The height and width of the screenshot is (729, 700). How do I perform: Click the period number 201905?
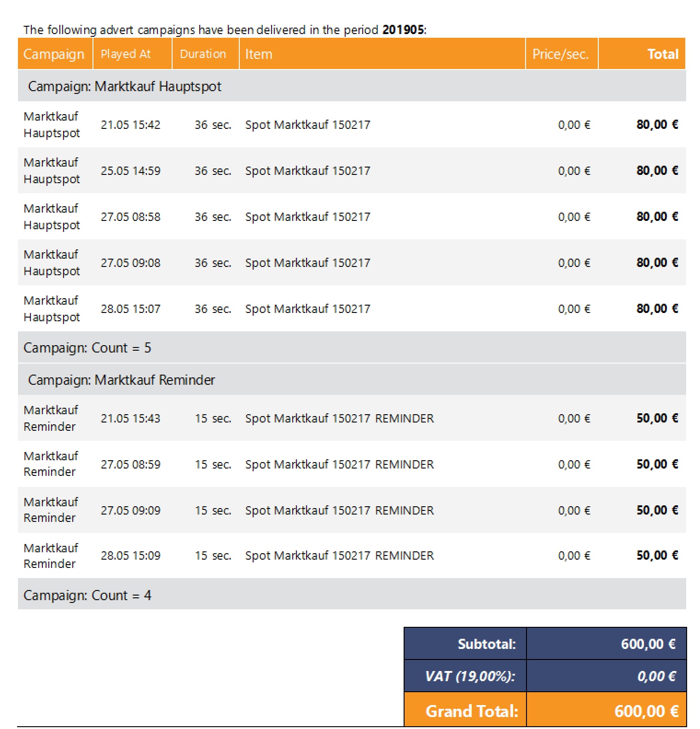coord(403,30)
